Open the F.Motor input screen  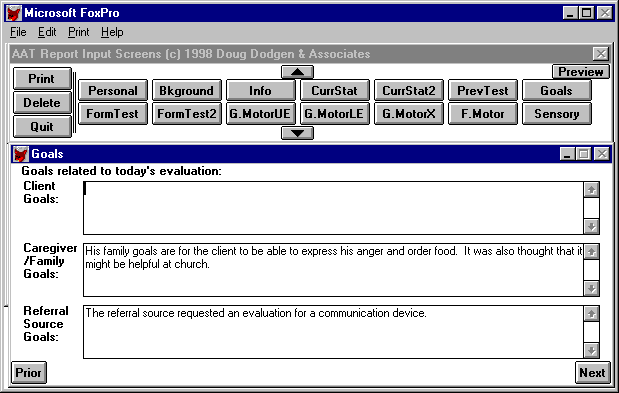(482, 114)
